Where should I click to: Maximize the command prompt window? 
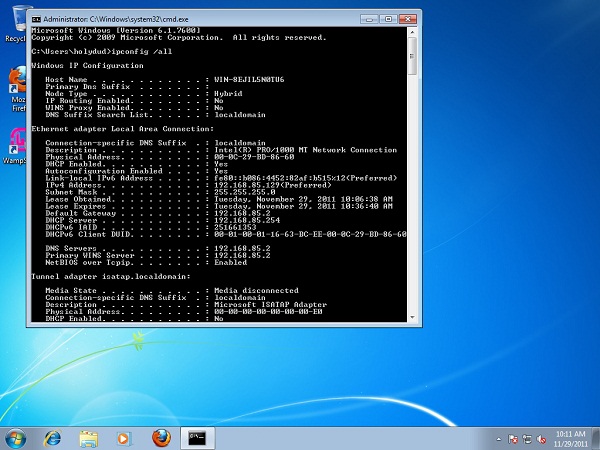point(386,17)
